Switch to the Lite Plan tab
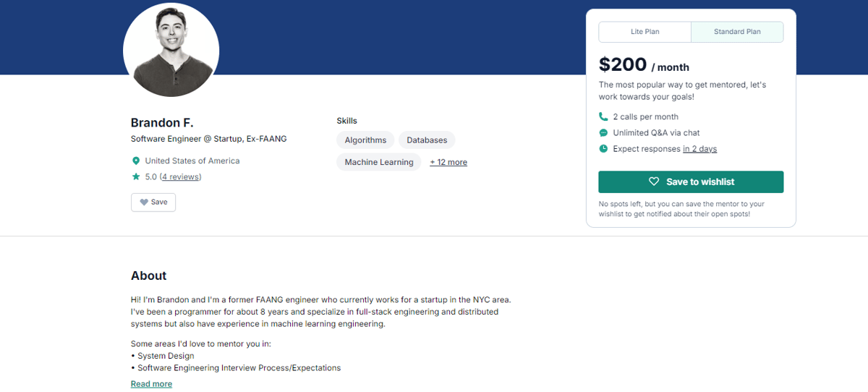Viewport: 868px width, 392px height. 645,32
